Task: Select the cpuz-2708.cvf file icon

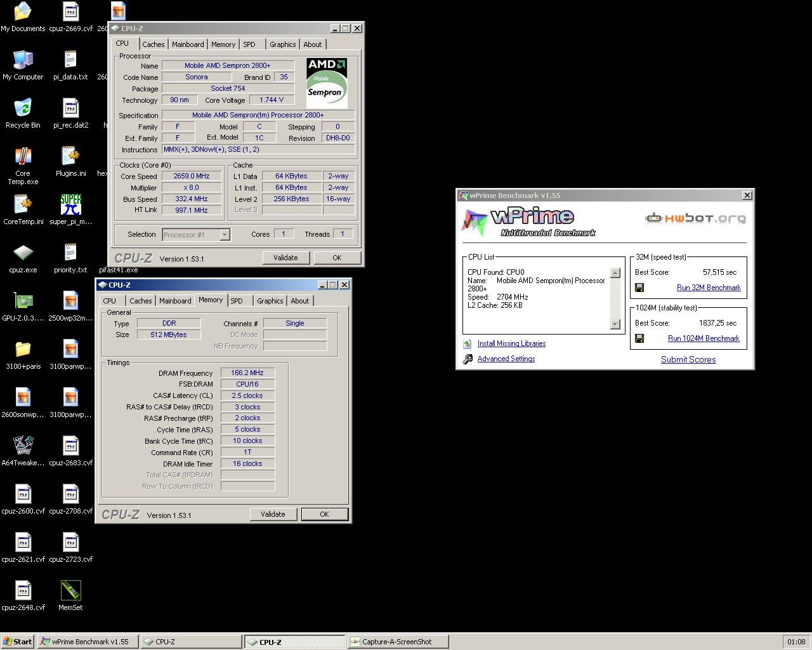Action: click(x=70, y=494)
